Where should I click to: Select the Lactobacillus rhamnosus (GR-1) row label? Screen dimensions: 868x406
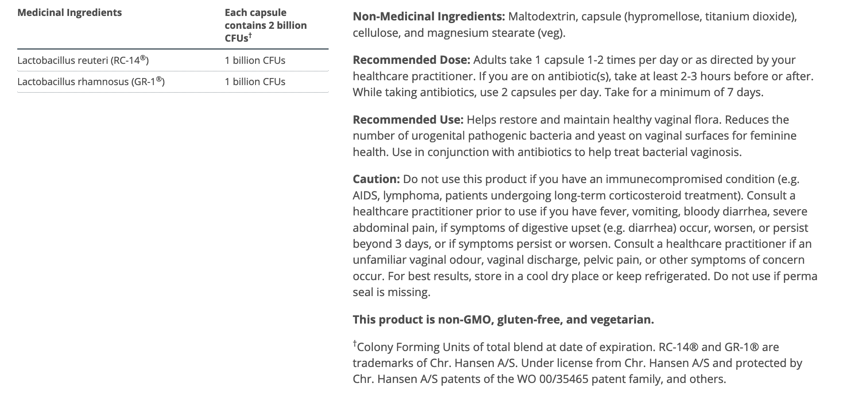tap(91, 82)
